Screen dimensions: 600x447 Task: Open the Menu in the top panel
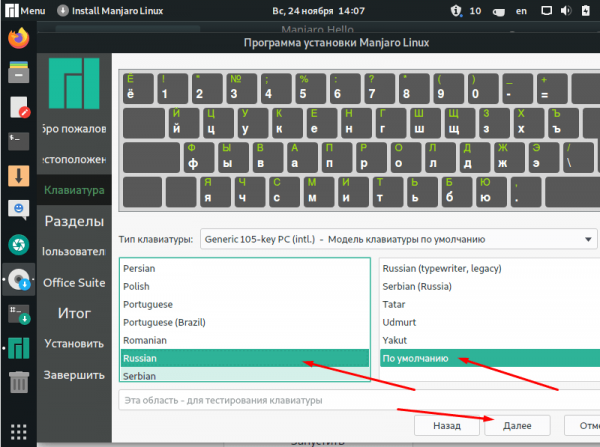click(25, 11)
